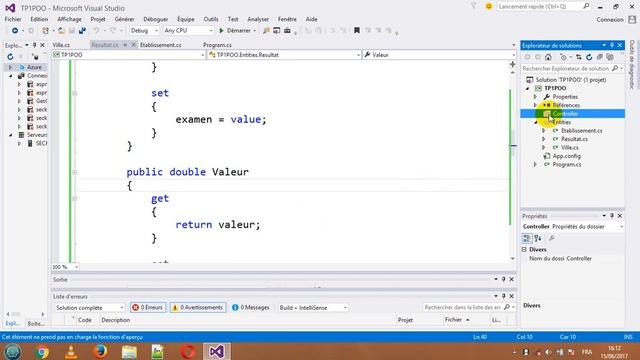Click the Code column header in error list
Image resolution: width=640 pixels, height=360 pixels.
[84, 320]
